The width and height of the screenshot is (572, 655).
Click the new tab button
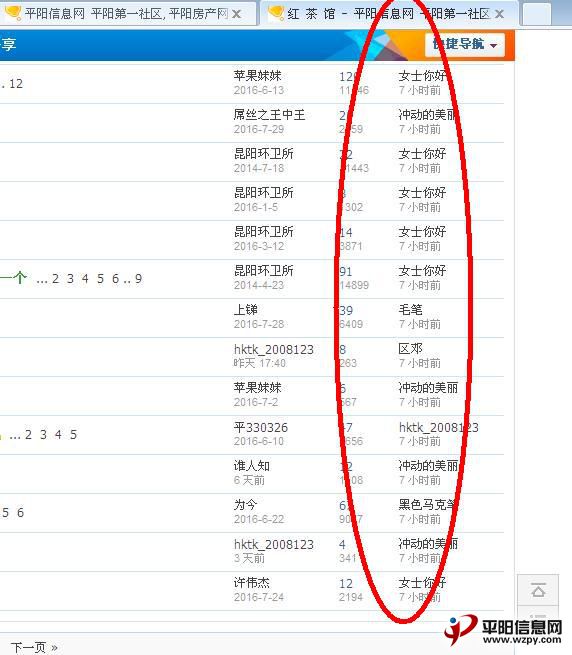[x=536, y=14]
